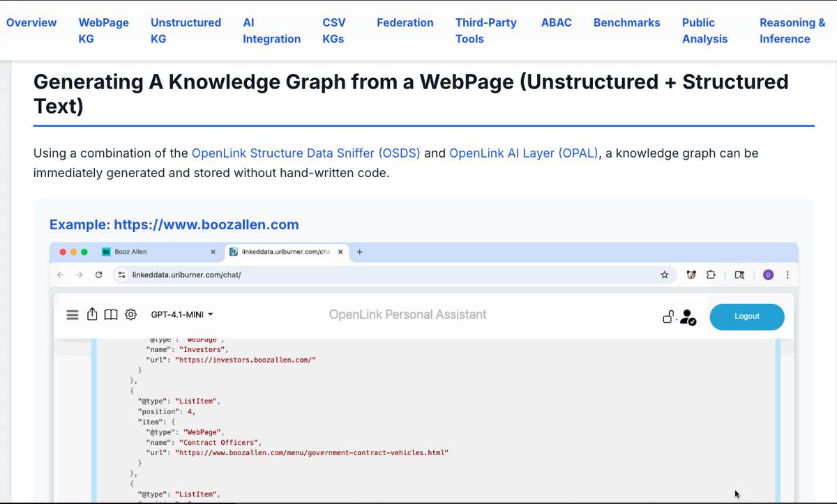Reload the page with the refresh icon
Image resolution: width=837 pixels, height=504 pixels.
(98, 275)
